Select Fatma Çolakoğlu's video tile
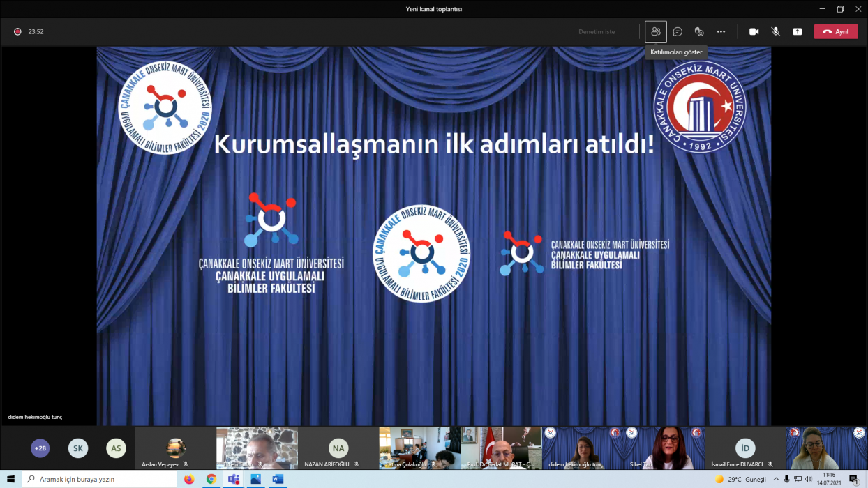The image size is (868, 488). [x=420, y=448]
